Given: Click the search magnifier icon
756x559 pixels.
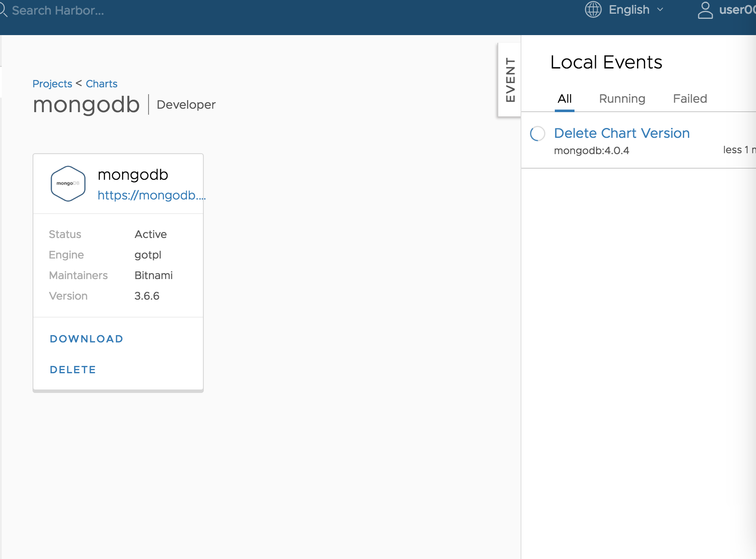Looking at the screenshot, I should pyautogui.click(x=3, y=9).
